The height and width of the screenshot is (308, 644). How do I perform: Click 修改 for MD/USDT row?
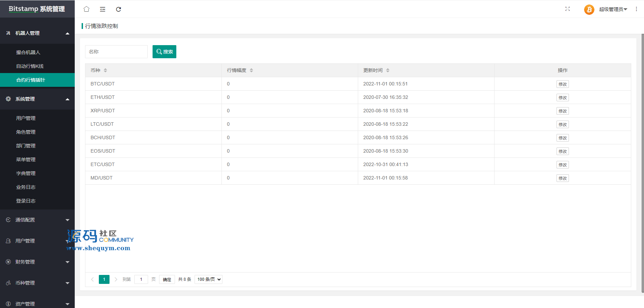[x=562, y=178]
